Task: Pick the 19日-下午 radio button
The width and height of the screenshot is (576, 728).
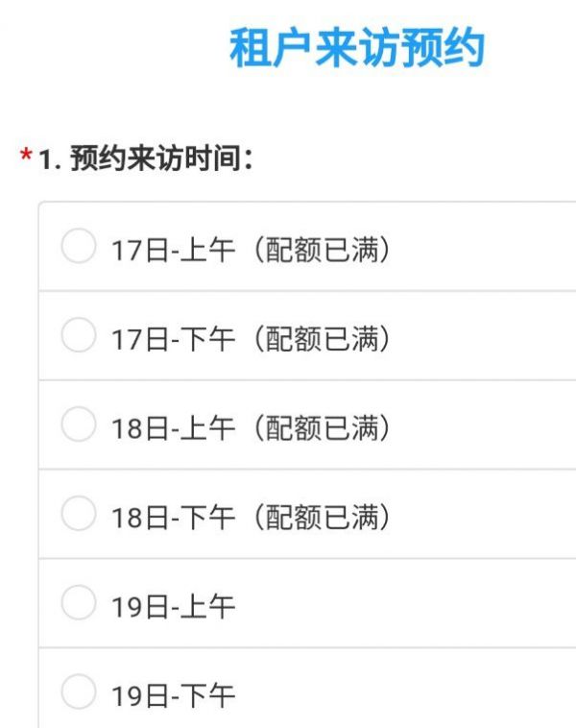Action: 78,692
